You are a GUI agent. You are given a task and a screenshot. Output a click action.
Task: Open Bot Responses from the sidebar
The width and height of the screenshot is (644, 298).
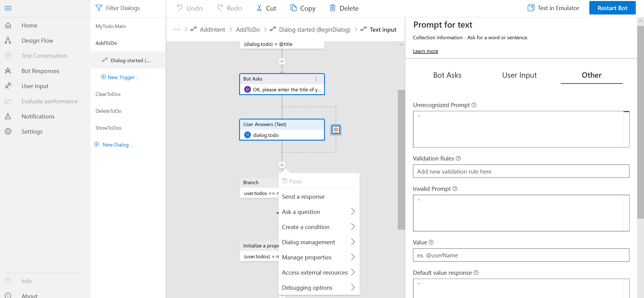(x=40, y=71)
